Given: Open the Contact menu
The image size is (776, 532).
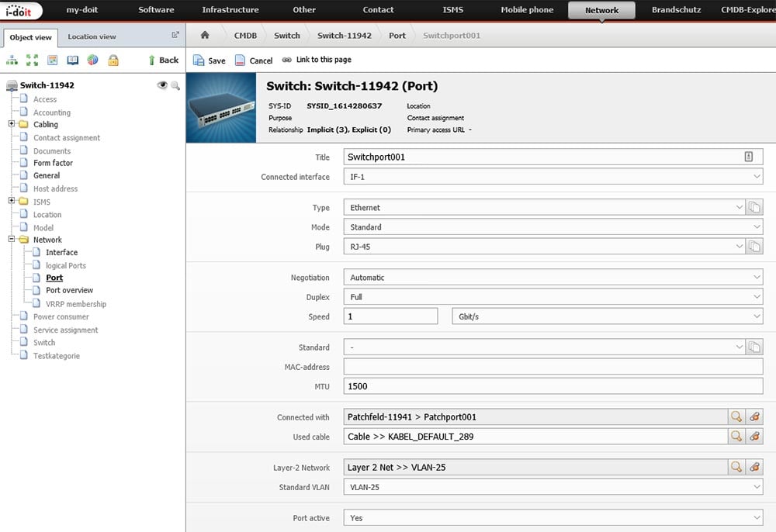Looking at the screenshot, I should [378, 10].
